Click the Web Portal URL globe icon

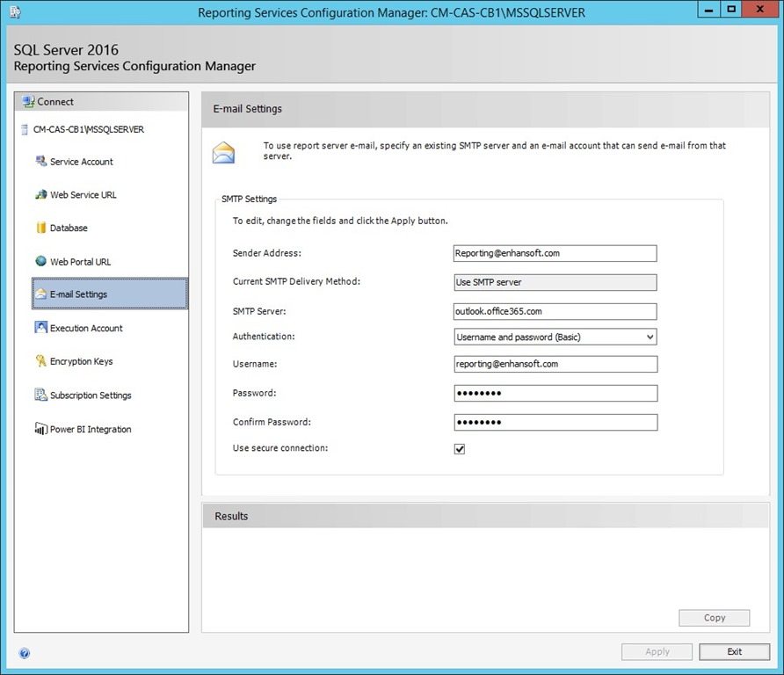click(x=41, y=261)
